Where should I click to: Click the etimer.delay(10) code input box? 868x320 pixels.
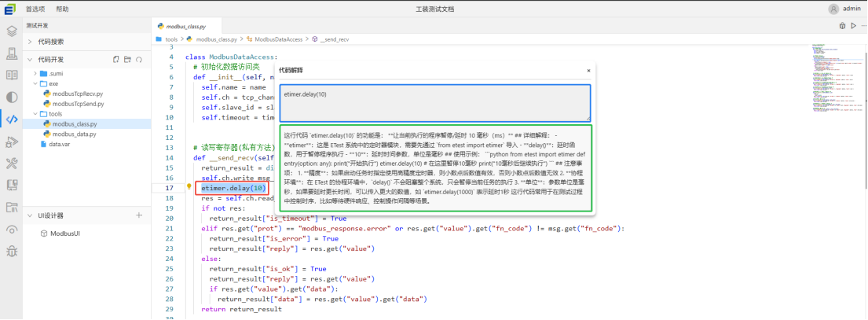pyautogui.click(x=435, y=103)
